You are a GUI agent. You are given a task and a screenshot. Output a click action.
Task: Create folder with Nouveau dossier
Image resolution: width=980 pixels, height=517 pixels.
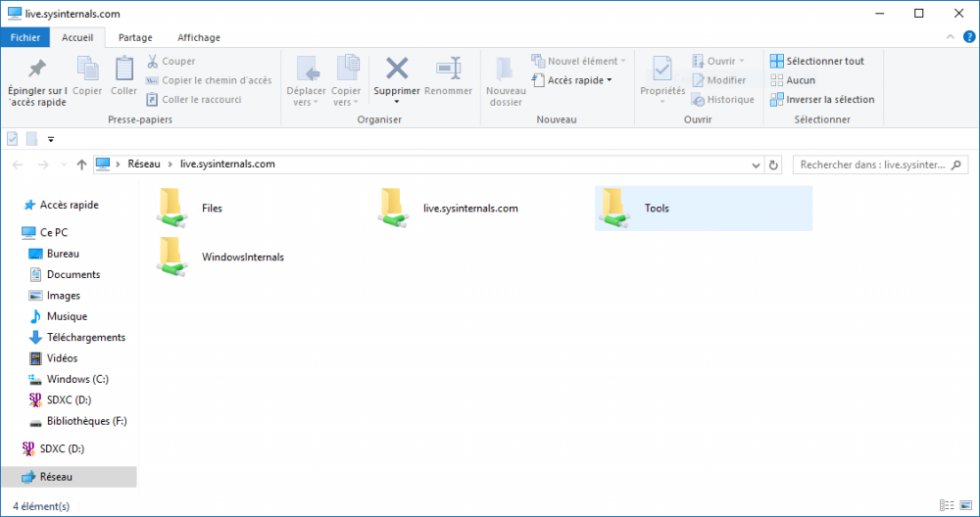tap(506, 81)
